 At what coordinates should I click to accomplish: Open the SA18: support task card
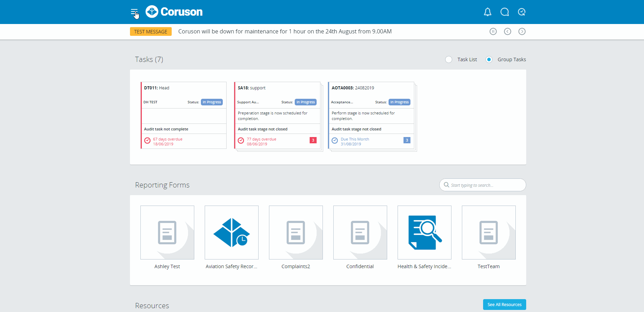[x=277, y=115]
